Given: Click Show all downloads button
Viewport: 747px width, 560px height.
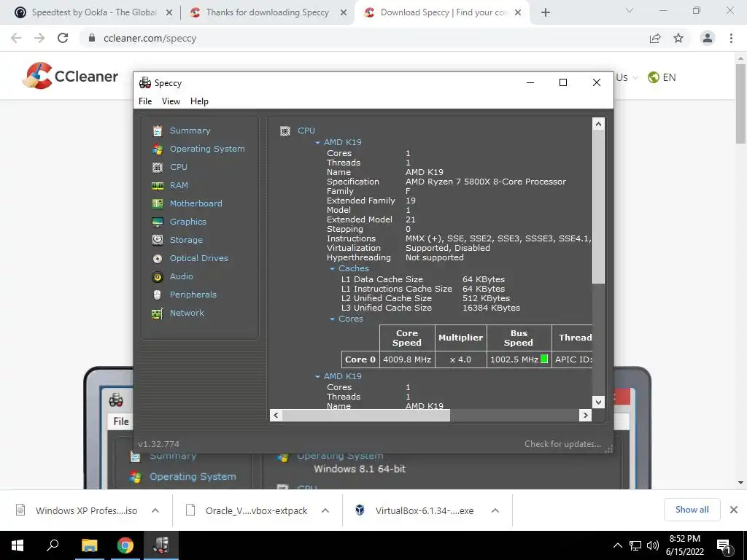Looking at the screenshot, I should tap(692, 510).
